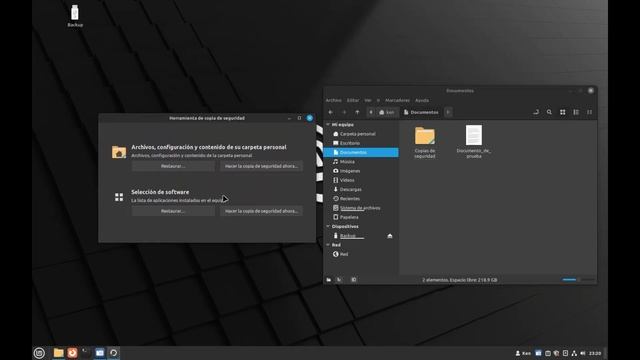Open Terminal from taskbar
This screenshot has height=360, width=640.
pos(86,353)
